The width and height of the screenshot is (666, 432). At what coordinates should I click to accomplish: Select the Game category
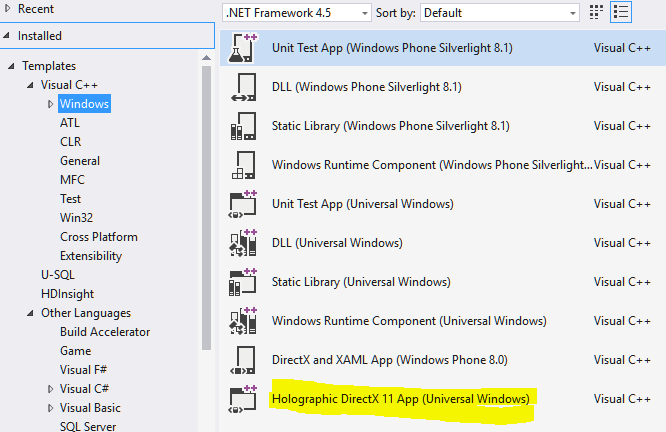76,351
